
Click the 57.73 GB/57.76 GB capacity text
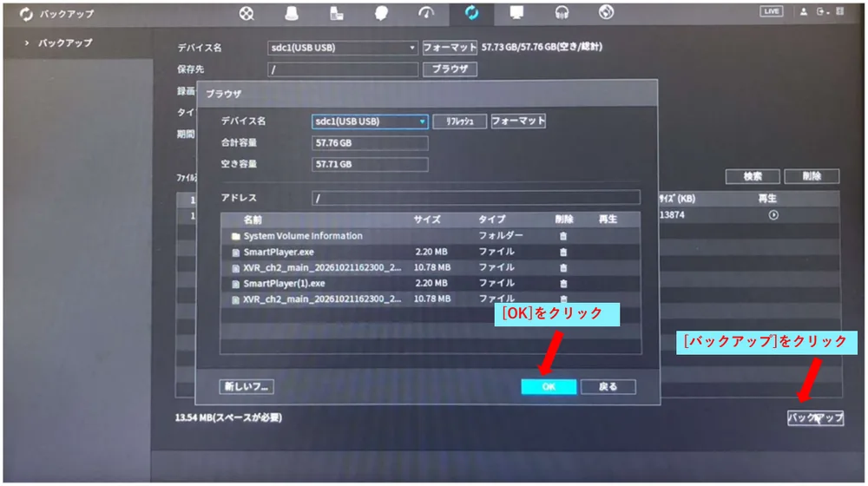pos(542,47)
